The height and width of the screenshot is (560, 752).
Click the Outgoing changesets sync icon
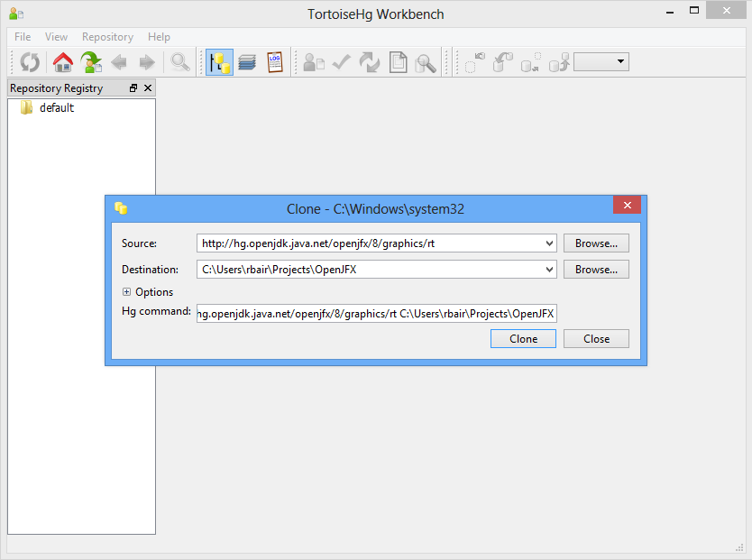click(x=530, y=62)
